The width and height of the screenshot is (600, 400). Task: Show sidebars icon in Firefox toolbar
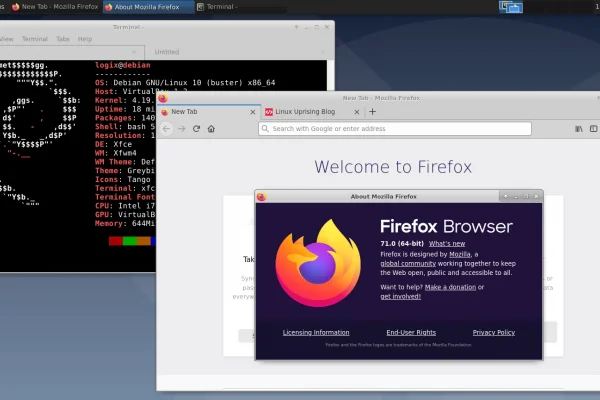[593, 129]
